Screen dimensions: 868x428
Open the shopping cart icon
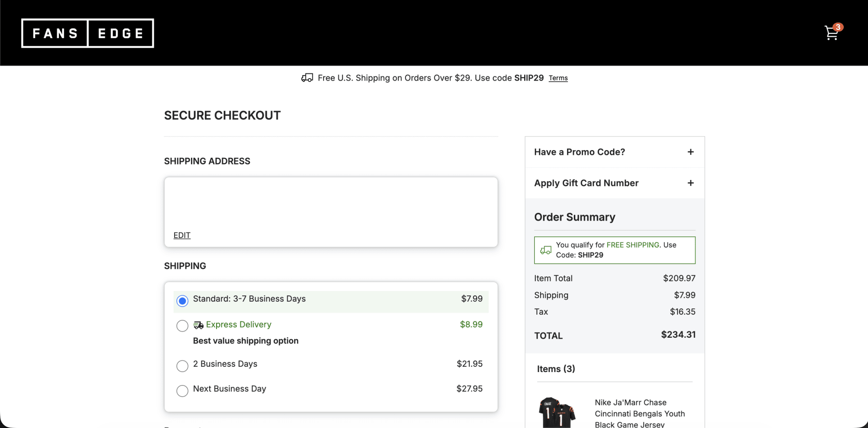pyautogui.click(x=831, y=33)
